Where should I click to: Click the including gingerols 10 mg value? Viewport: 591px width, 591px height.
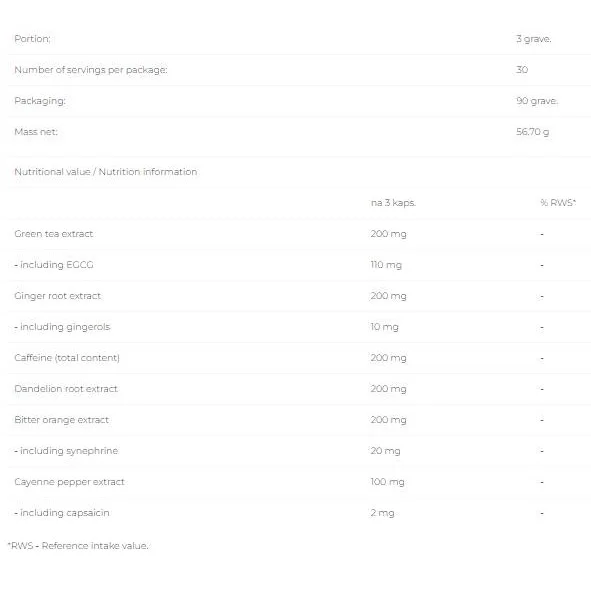[384, 327]
